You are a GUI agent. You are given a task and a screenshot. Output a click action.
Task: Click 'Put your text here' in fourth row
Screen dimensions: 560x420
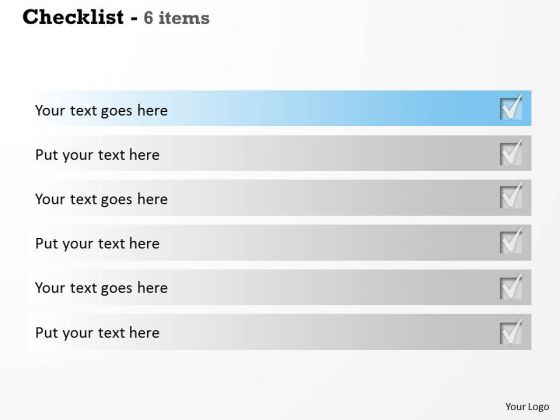click(97, 244)
